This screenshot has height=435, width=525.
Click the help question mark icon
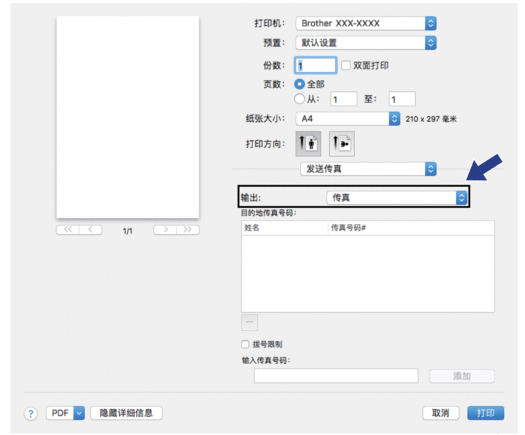click(x=31, y=414)
